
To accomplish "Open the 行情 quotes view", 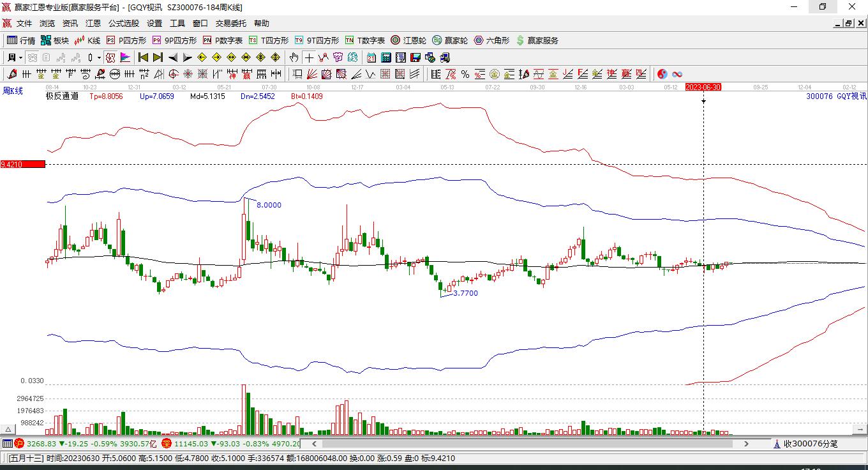I will pos(21,40).
